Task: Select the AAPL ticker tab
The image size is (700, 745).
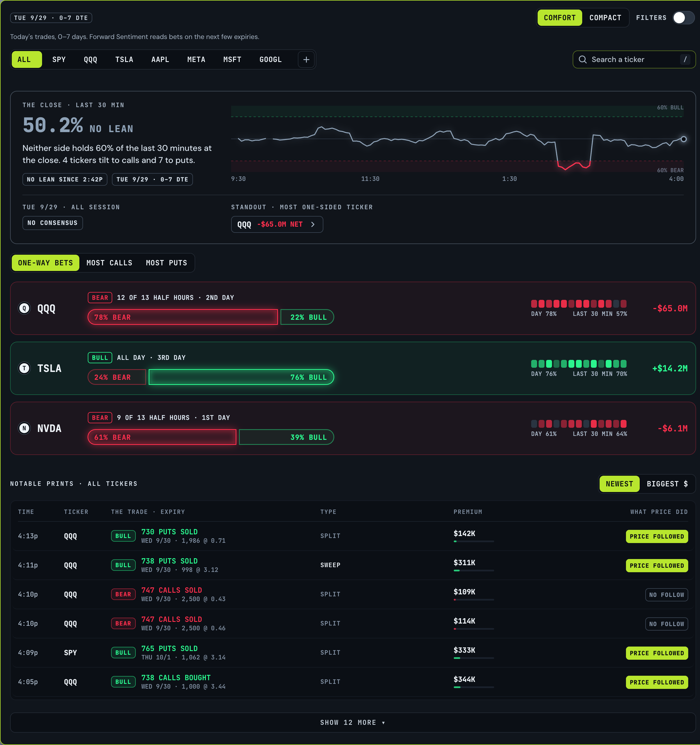Action: pyautogui.click(x=160, y=59)
